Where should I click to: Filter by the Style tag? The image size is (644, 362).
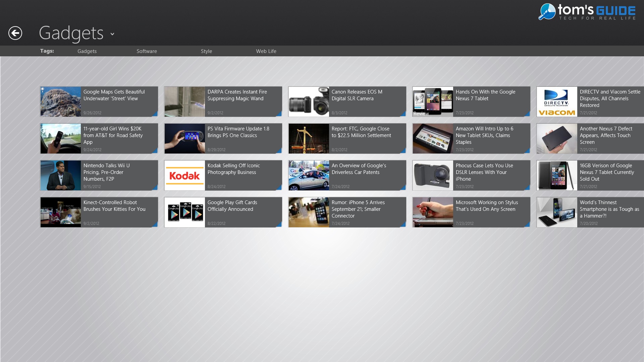pos(206,51)
